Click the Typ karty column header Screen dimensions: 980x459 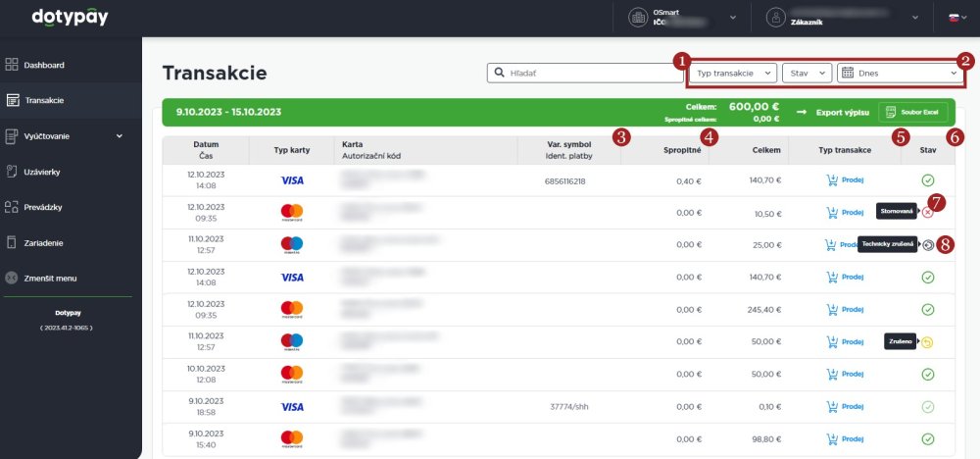(x=291, y=150)
